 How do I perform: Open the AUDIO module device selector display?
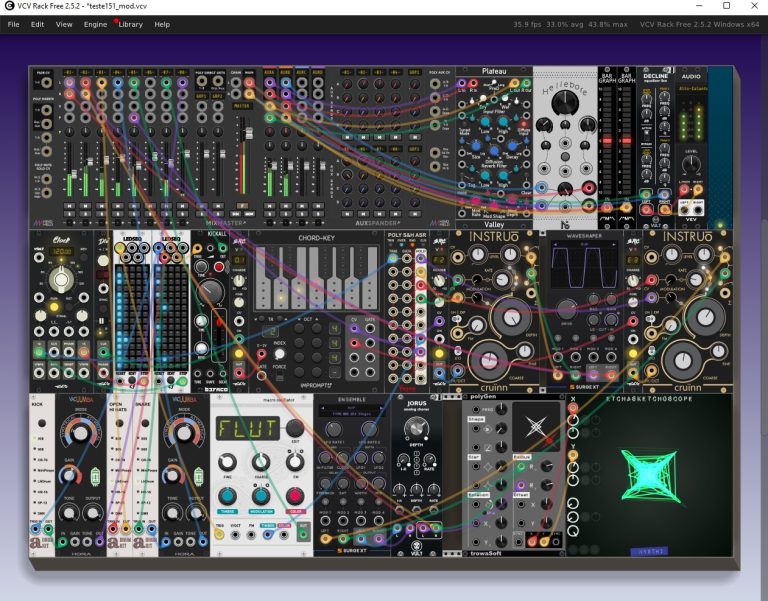[x=692, y=89]
